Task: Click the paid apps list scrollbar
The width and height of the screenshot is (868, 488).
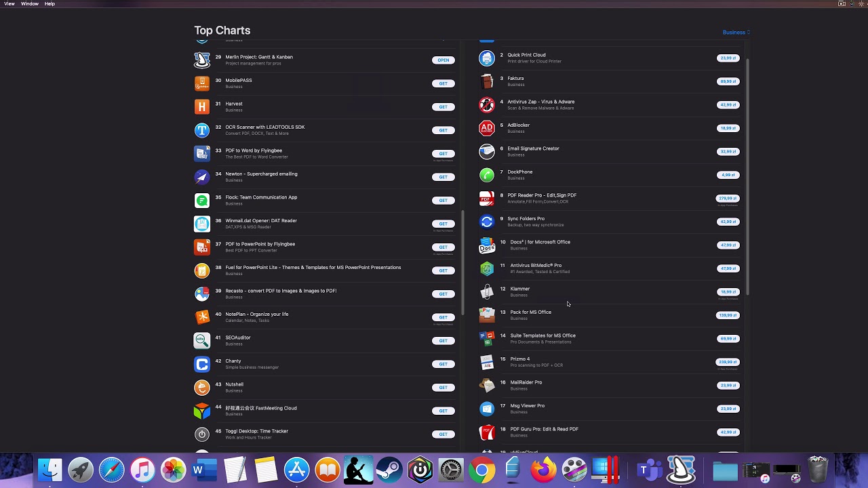Action: point(748,177)
